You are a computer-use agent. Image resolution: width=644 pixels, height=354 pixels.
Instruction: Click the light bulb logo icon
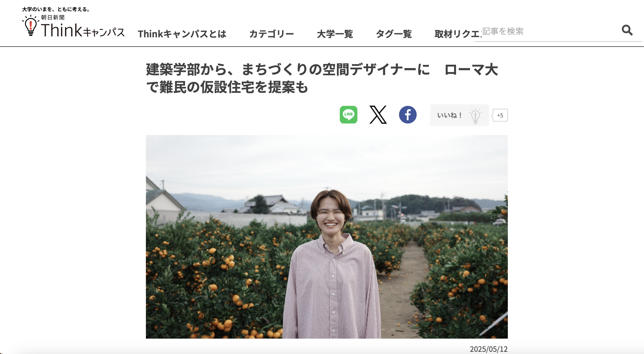point(31,26)
